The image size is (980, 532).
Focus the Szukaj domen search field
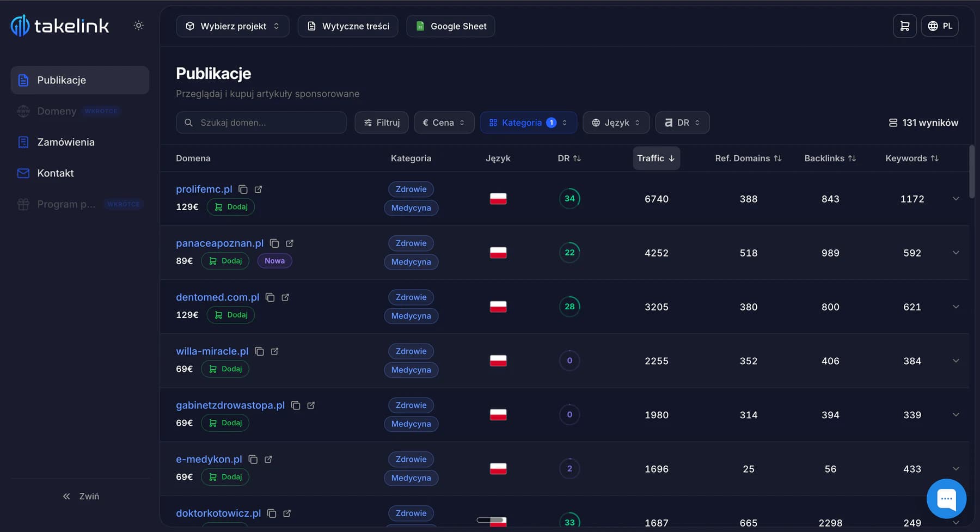click(261, 123)
